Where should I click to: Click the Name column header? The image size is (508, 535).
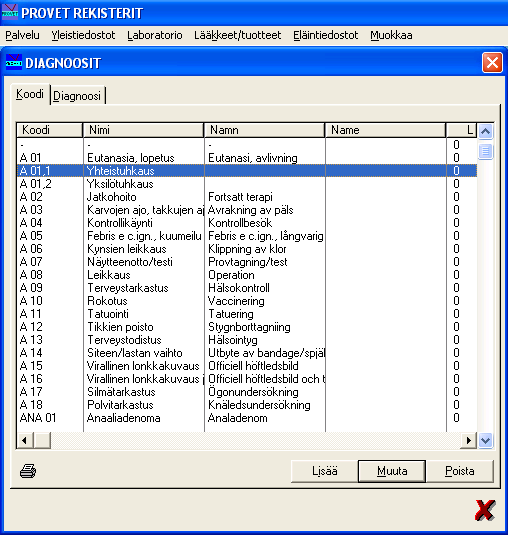coord(386,130)
